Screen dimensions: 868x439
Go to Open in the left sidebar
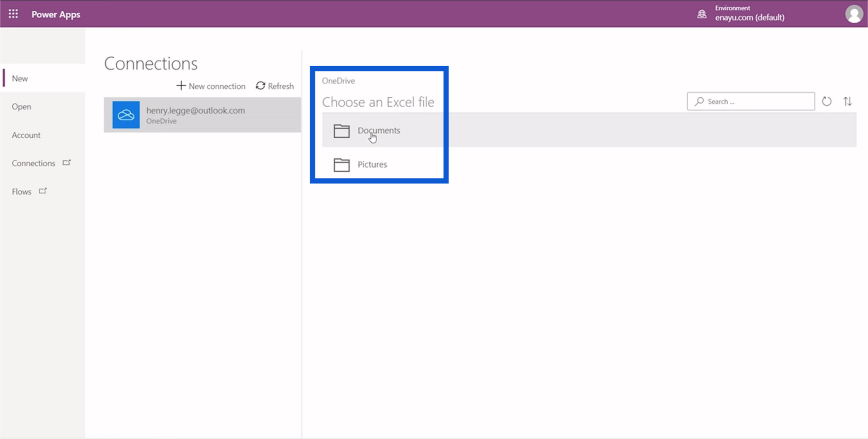pyautogui.click(x=22, y=107)
